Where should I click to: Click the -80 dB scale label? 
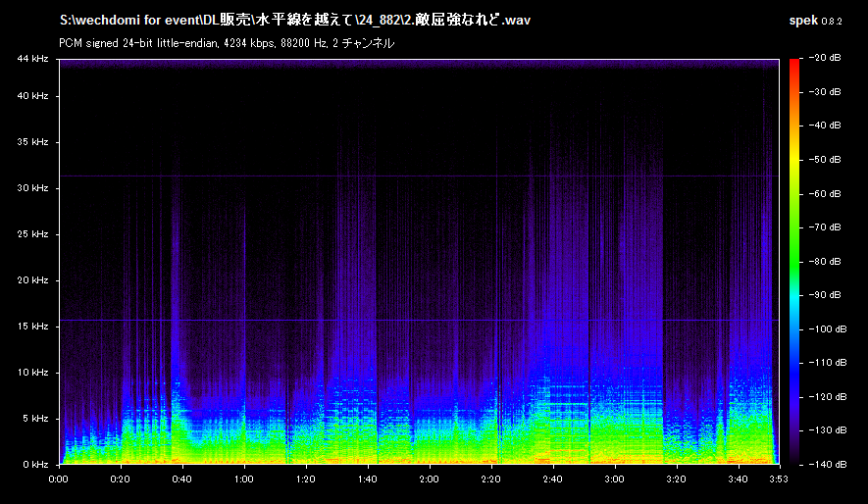tap(825, 261)
